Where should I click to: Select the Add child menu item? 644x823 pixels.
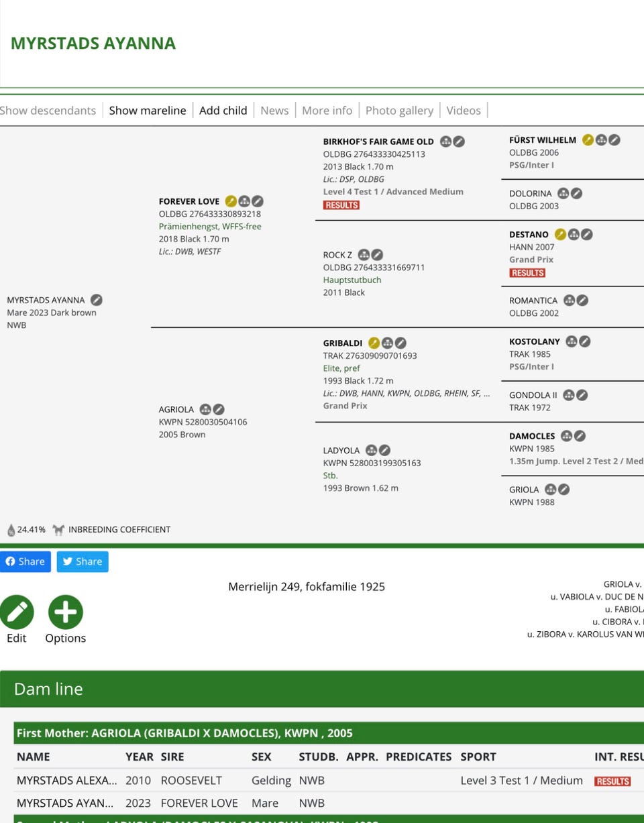223,111
